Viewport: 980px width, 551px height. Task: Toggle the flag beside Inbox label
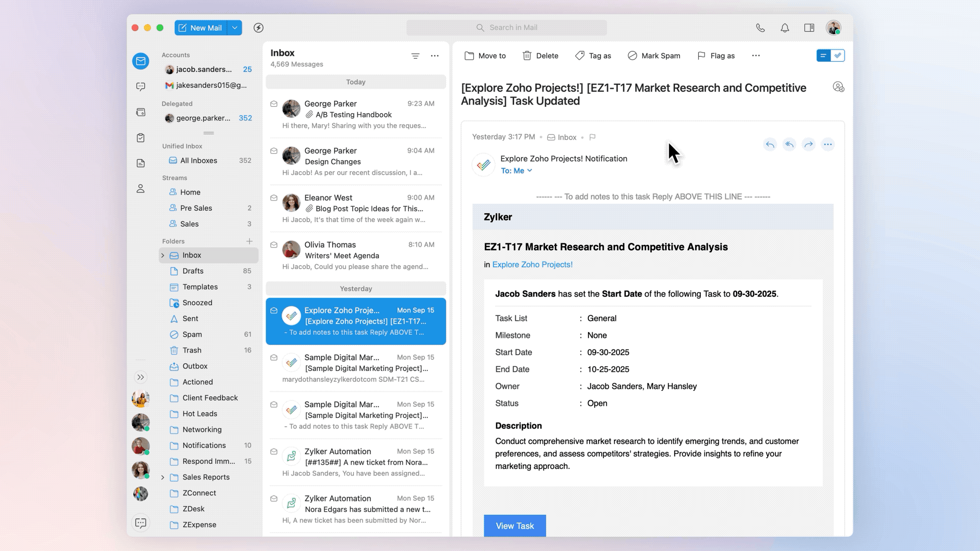click(x=592, y=137)
